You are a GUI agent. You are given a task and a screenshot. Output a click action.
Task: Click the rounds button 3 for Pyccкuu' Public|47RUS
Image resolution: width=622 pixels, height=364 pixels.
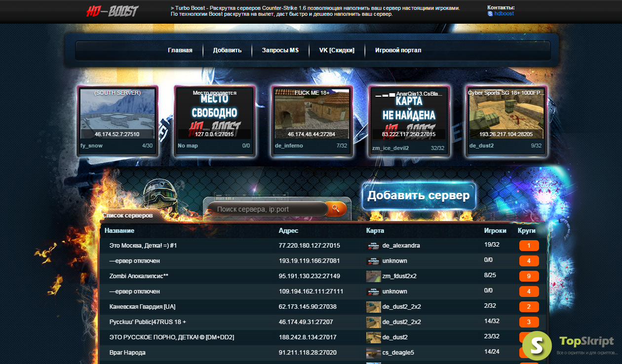coord(529,322)
